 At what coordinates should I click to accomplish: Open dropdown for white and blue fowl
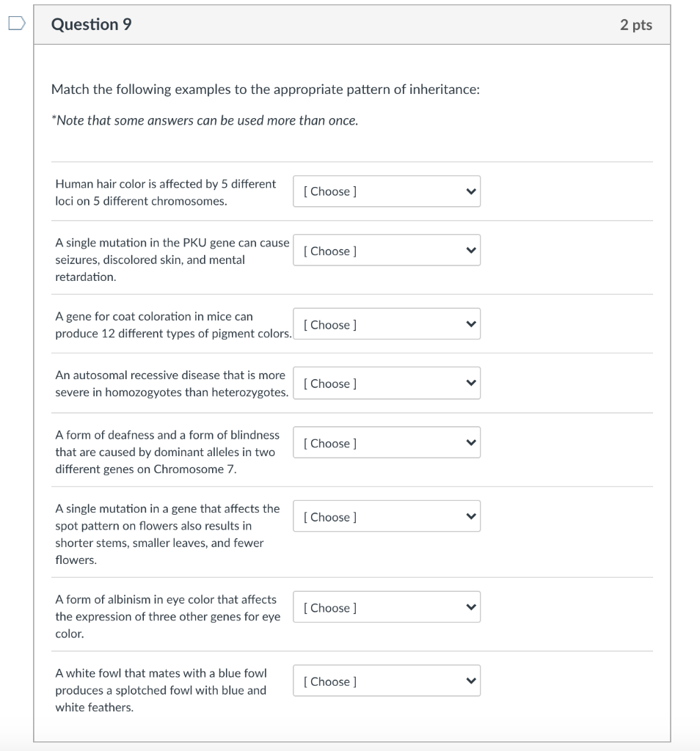coord(387,681)
